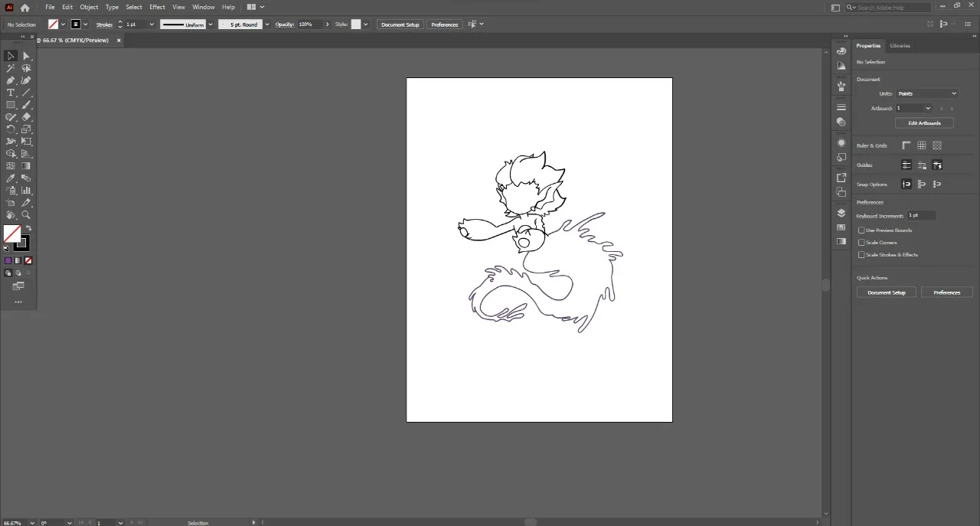The width and height of the screenshot is (980, 526).
Task: Toggle Show Grid in Ruler & Grids
Action: 922,145
